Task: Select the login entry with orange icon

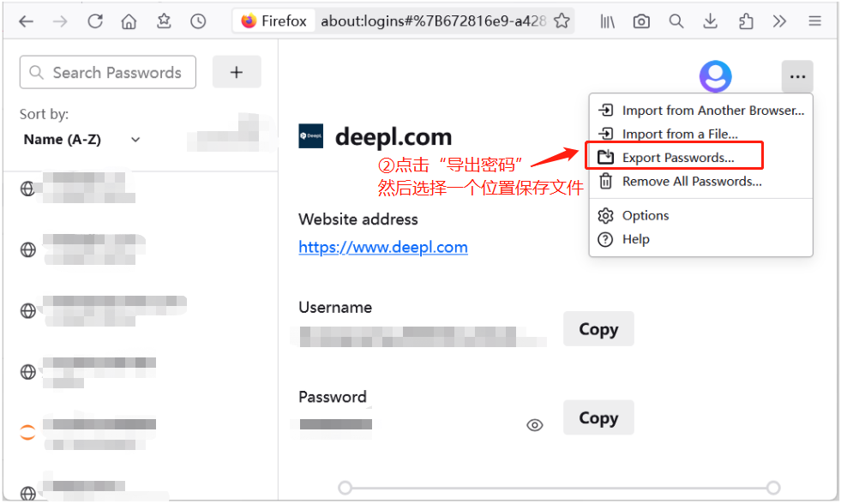Action: pos(141,433)
